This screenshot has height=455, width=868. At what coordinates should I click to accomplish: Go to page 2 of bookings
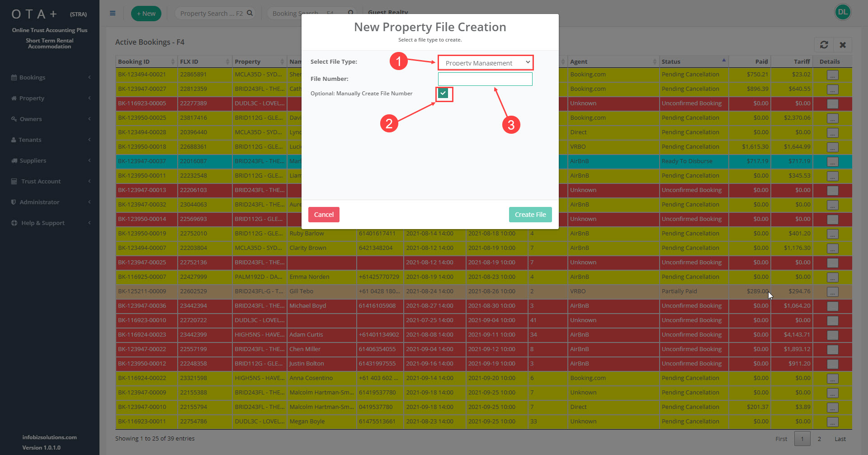point(819,439)
